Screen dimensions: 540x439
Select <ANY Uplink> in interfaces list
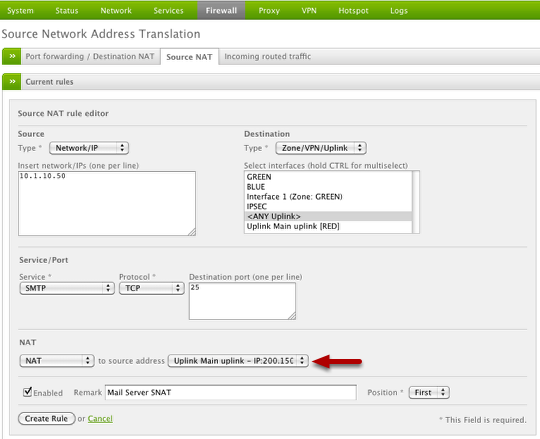point(328,216)
